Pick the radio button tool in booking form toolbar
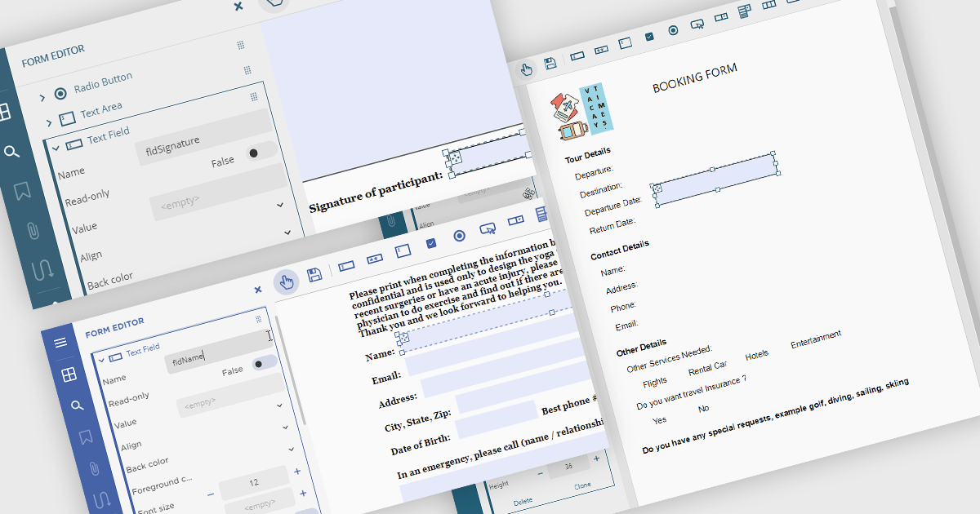 pyautogui.click(x=673, y=30)
